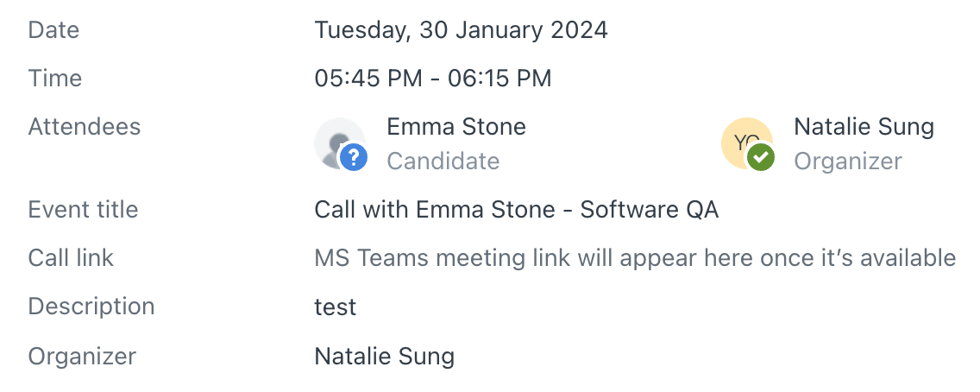Click the blue question mark status badge
Image resolution: width=980 pixels, height=392 pixels.
pos(353,157)
